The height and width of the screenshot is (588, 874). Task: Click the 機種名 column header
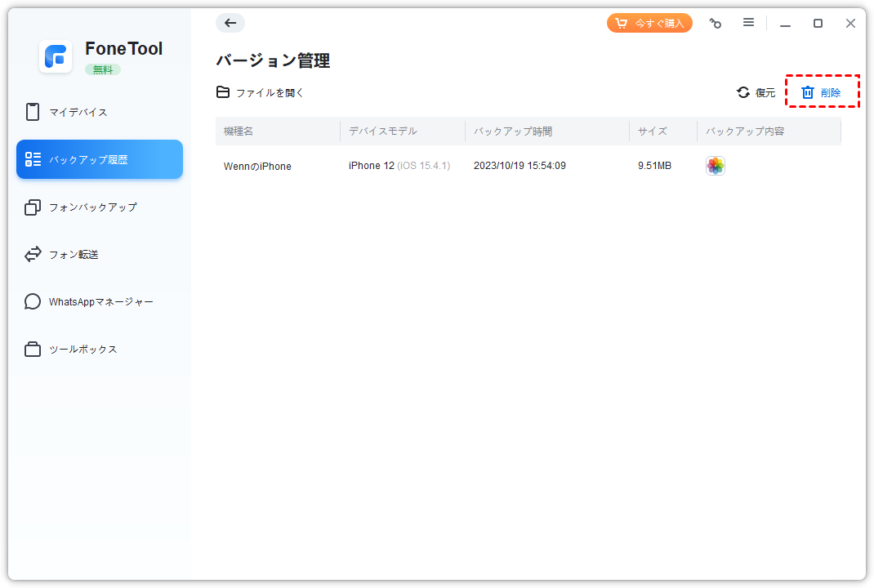pyautogui.click(x=239, y=131)
